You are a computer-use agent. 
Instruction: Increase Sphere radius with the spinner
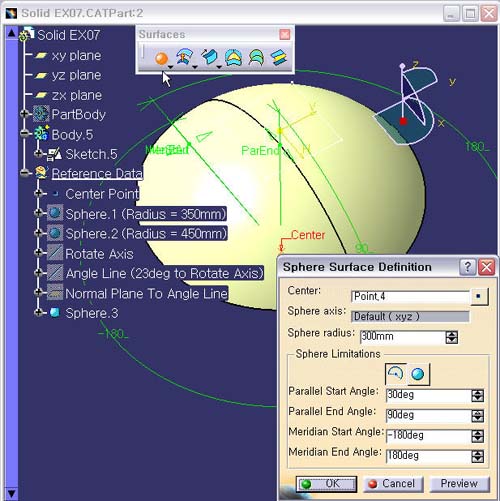point(451,334)
